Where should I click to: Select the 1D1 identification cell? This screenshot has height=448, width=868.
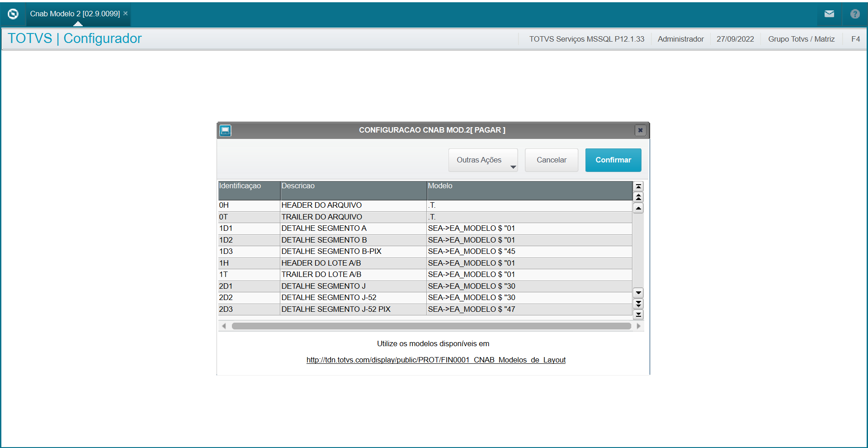(x=249, y=229)
